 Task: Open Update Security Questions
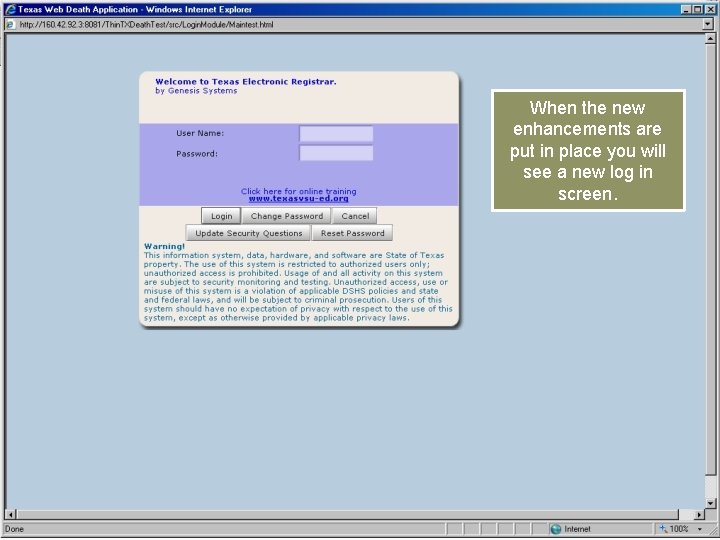tap(248, 233)
